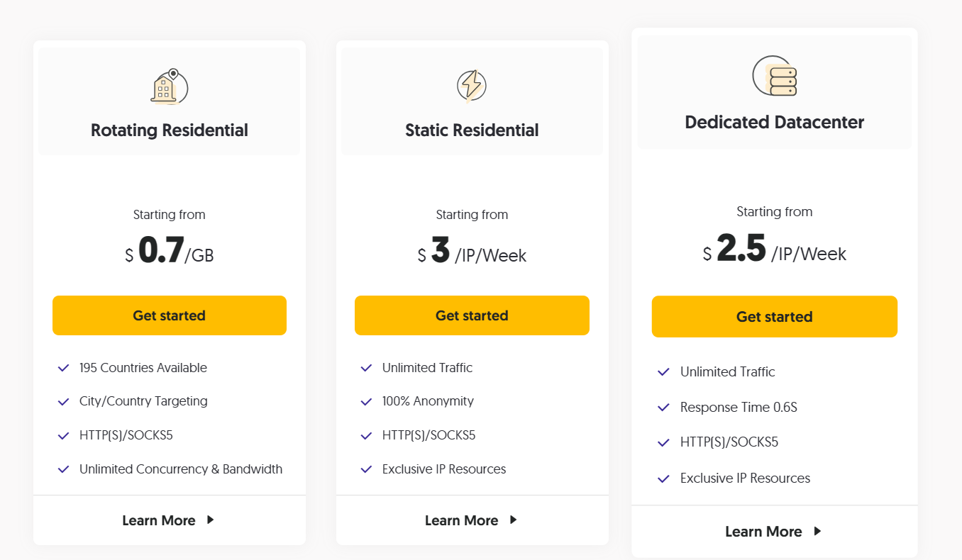
Task: Get started with the Rotating Residential plan
Action: coord(170,315)
